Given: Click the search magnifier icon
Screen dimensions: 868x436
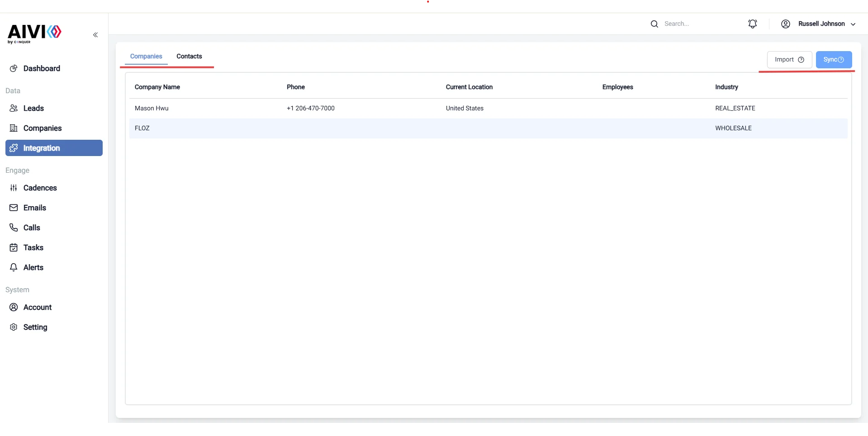Looking at the screenshot, I should point(654,24).
